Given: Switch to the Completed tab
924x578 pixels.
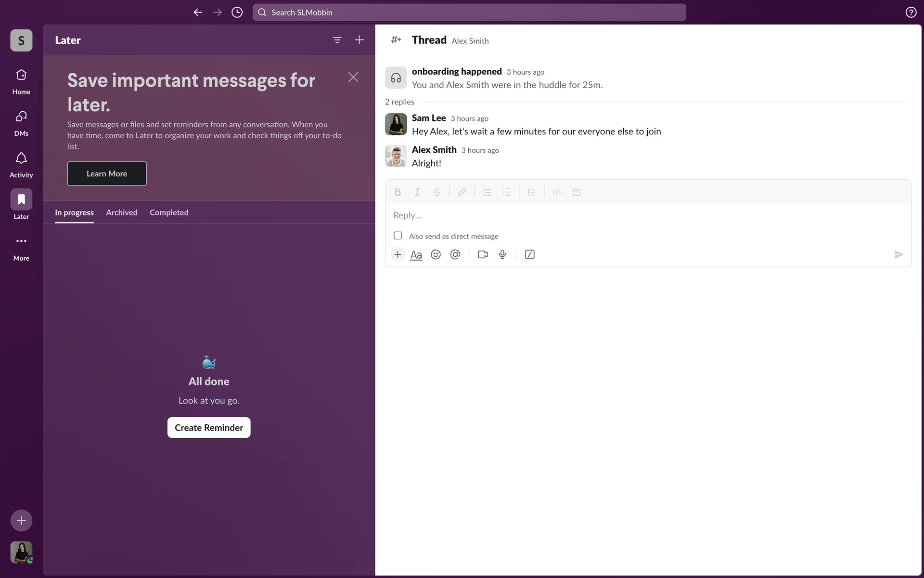Looking at the screenshot, I should pyautogui.click(x=169, y=212).
